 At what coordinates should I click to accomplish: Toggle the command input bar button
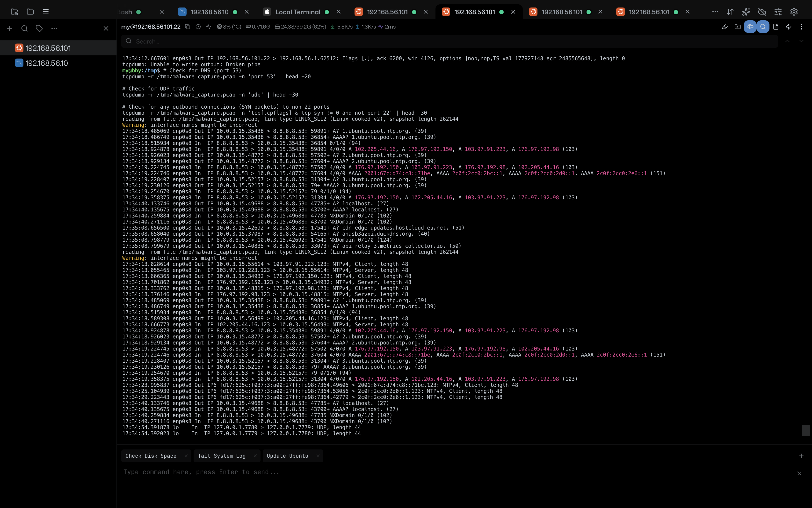(750, 27)
